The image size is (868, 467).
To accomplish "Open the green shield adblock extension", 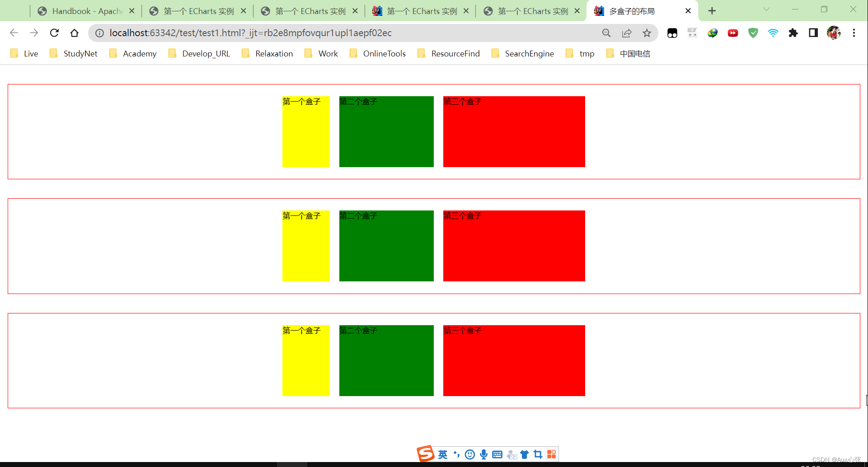I will tap(752, 33).
